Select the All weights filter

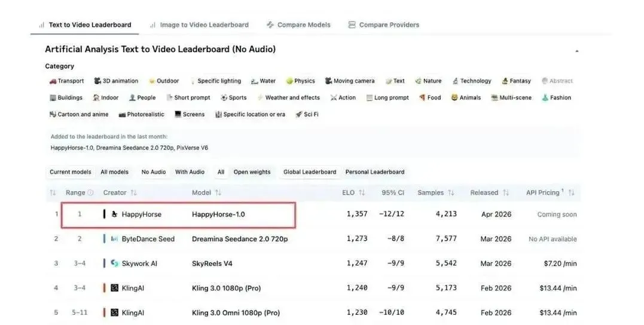[221, 172]
